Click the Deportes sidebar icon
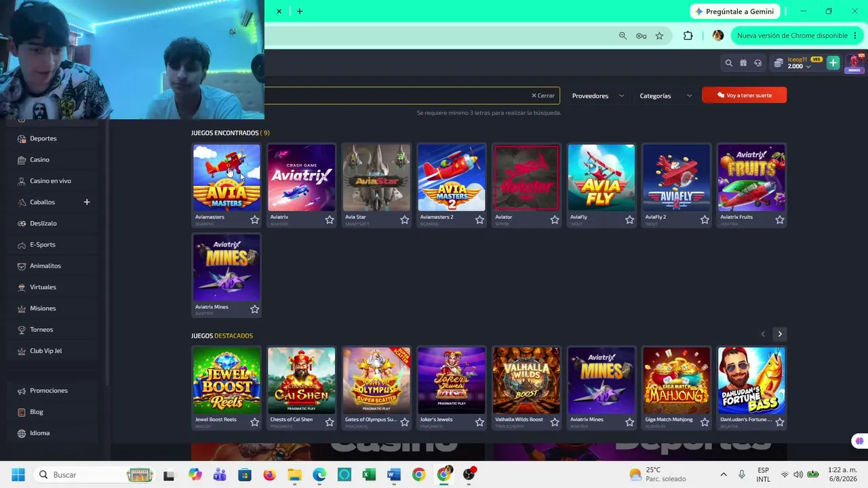Screen dimensions: 868x488 click(x=22, y=138)
